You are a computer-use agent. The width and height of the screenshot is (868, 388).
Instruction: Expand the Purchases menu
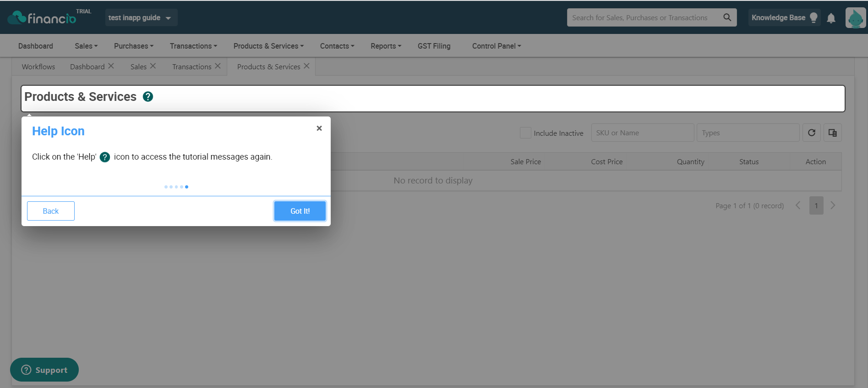coord(134,46)
